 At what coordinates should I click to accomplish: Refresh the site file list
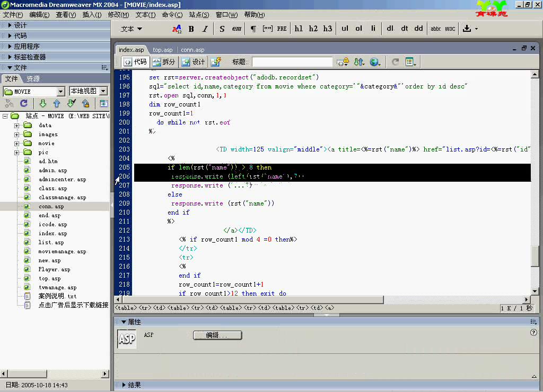tap(24, 103)
